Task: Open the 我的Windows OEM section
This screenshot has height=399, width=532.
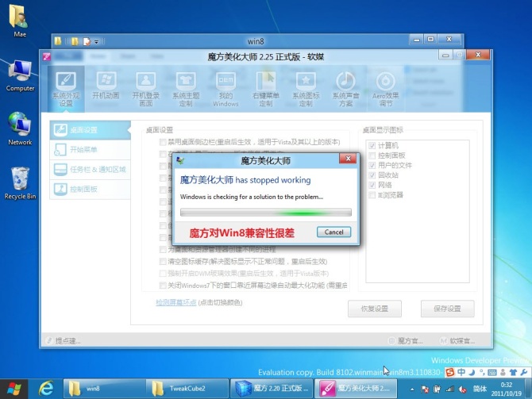Action: coord(226,89)
